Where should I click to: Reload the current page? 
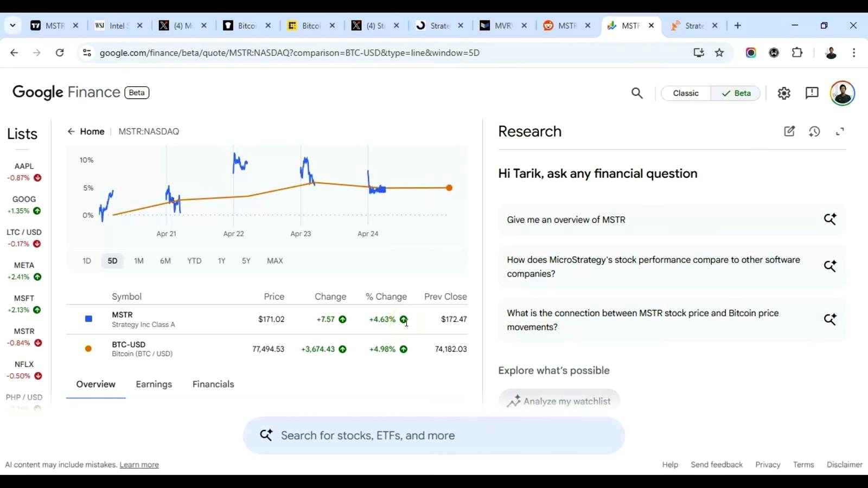pyautogui.click(x=60, y=53)
